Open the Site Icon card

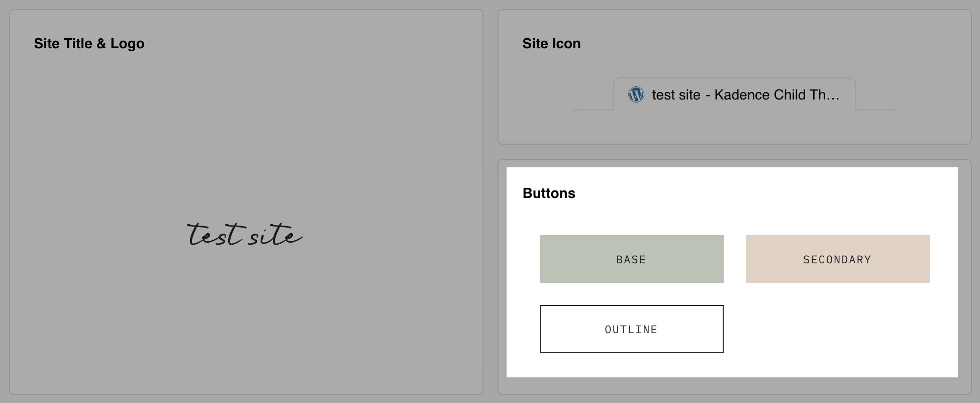(x=734, y=77)
